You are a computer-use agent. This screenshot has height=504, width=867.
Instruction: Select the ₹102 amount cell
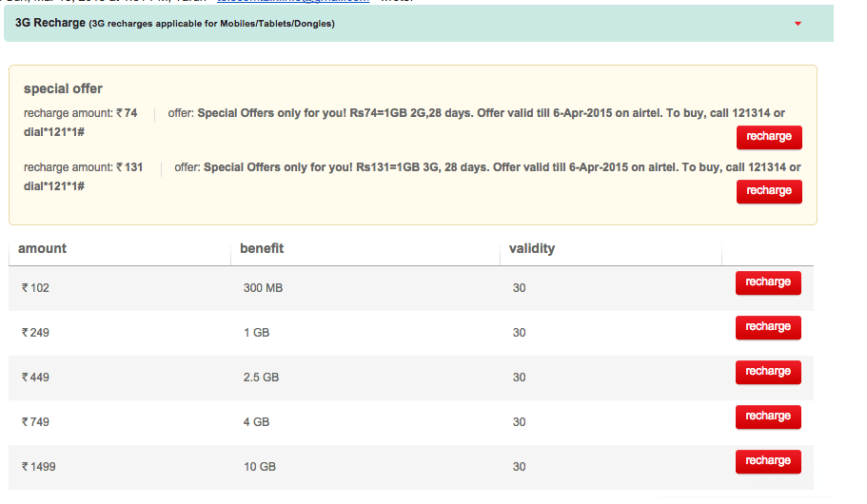[35, 288]
